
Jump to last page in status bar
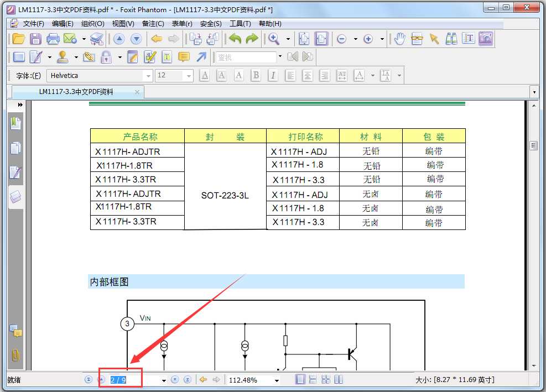188,379
